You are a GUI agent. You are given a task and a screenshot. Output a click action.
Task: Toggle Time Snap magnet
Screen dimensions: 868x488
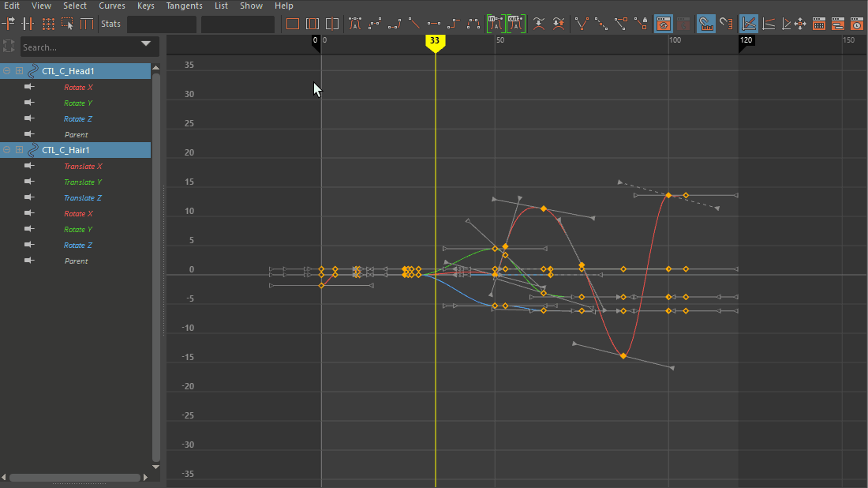pyautogui.click(x=705, y=24)
